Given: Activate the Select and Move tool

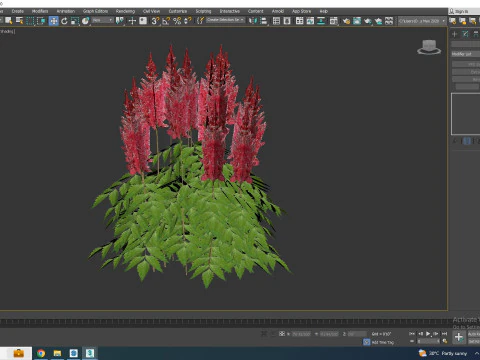Looking at the screenshot, I should (x=53, y=21).
